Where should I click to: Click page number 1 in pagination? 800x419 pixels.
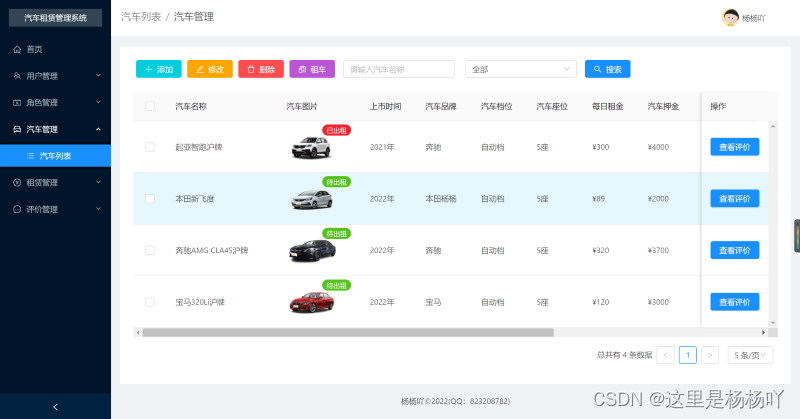[688, 355]
